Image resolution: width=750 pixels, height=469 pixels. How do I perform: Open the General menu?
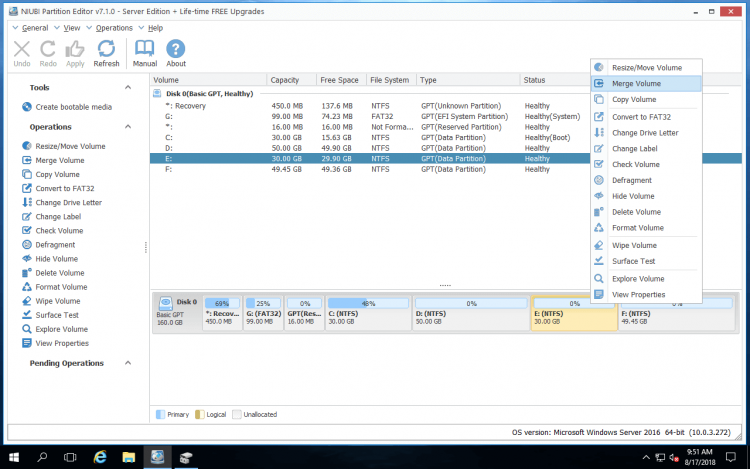click(x=34, y=28)
